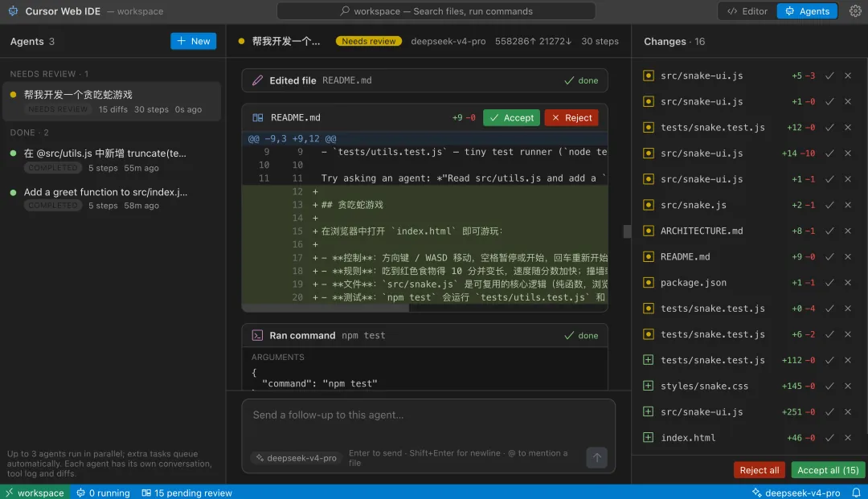Image resolution: width=868 pixels, height=499 pixels.
Task: Click the conversation vertical scrollbar thumb
Action: tap(627, 231)
